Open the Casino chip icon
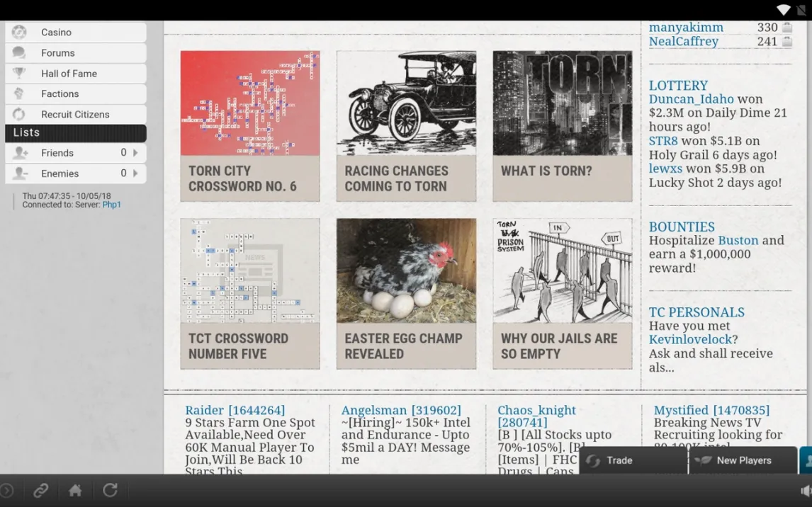This screenshot has width=812, height=507. click(19, 33)
